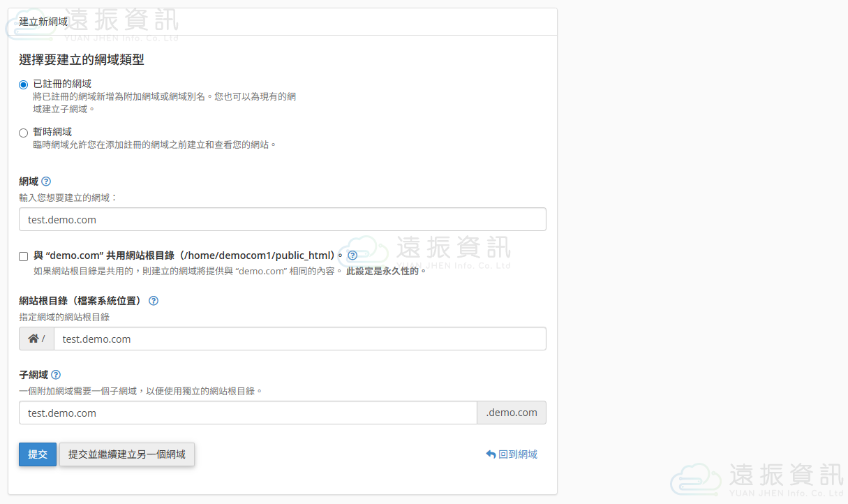The width and height of the screenshot is (848, 504).
Task: Choose the 暫時網域 radio option
Action: (24, 133)
